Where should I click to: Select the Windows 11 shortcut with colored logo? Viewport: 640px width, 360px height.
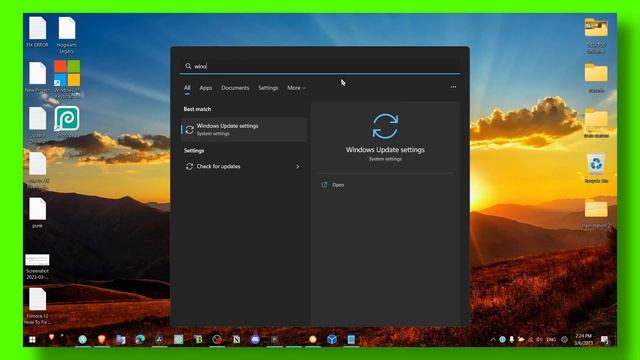click(67, 79)
